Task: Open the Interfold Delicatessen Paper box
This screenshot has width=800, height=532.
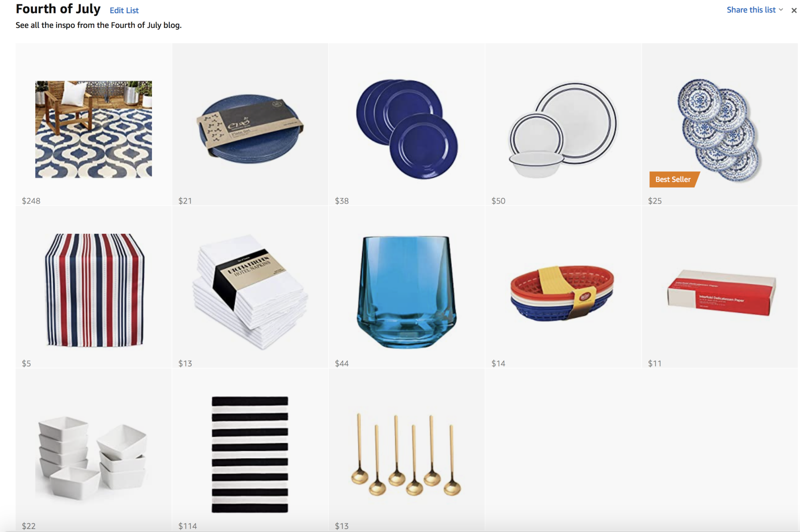Action: 722,293
